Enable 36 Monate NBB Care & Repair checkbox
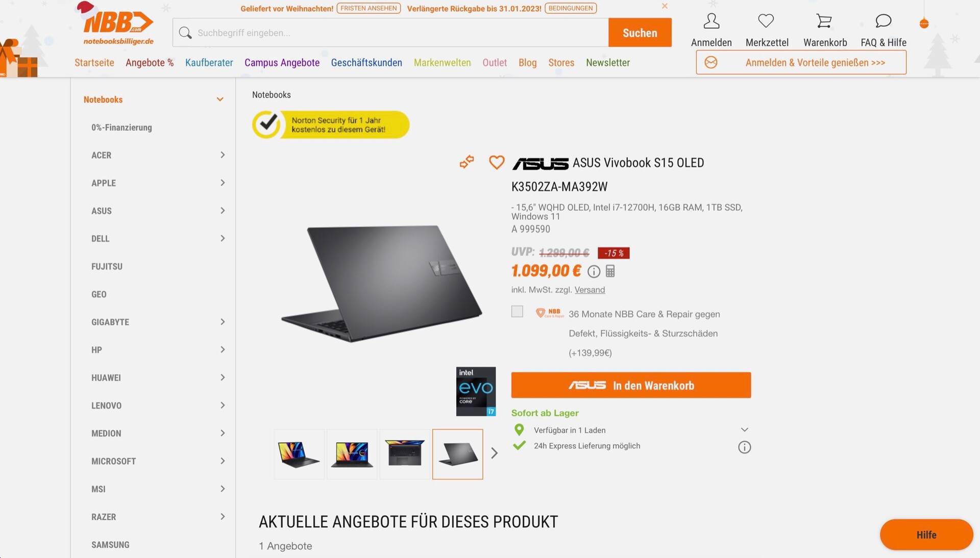 tap(517, 312)
